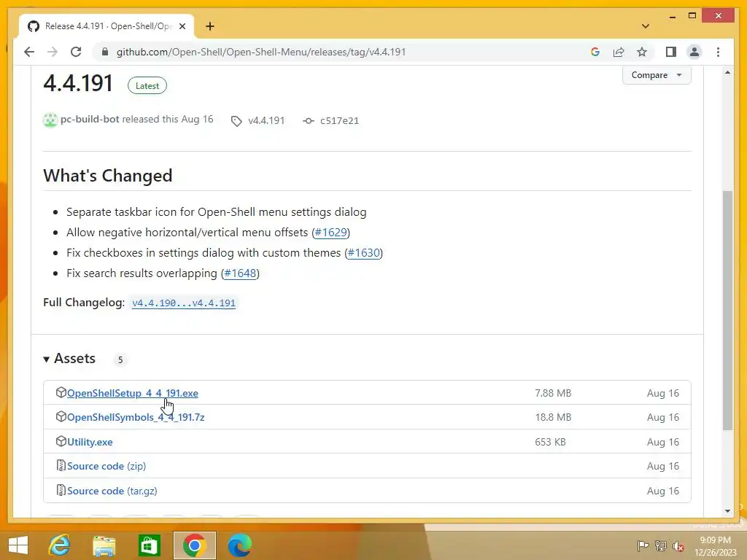747x560 pixels.
Task: Open a new browser tab
Action: [x=210, y=26]
